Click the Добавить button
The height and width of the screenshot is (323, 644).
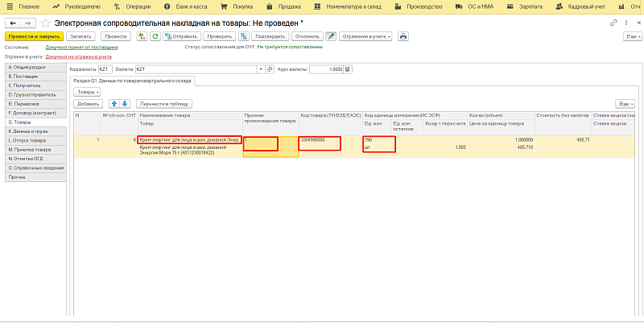coord(88,104)
